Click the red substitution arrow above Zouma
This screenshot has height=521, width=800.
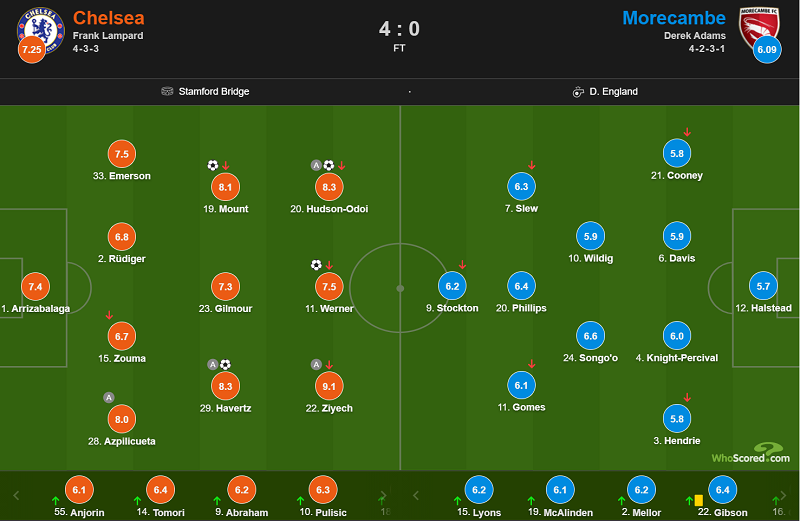click(x=109, y=315)
